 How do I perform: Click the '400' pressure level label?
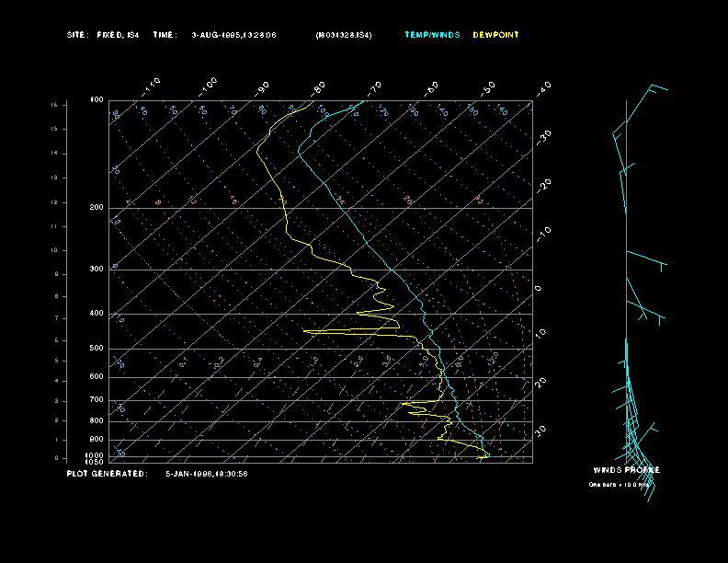[x=97, y=313]
